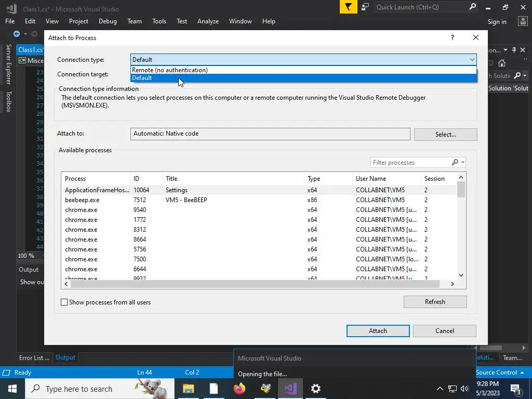Open the Window menu
The height and width of the screenshot is (399, 532).
tap(240, 21)
